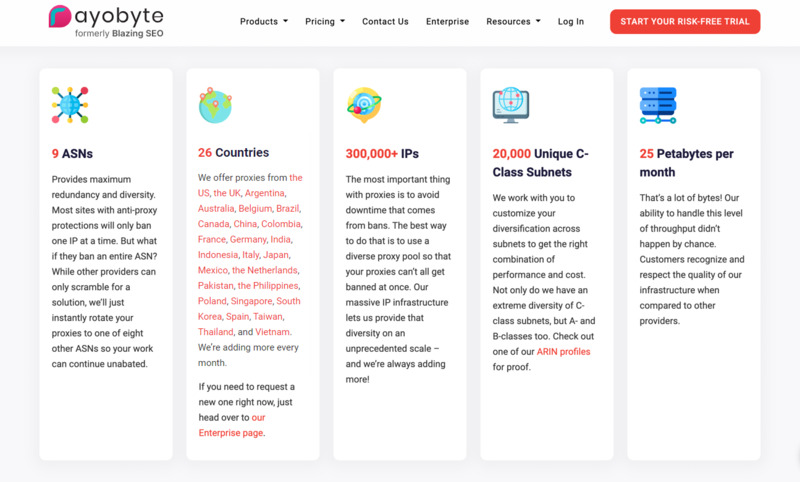Click the Petabytes server stack icon
This screenshot has width=800, height=482.
click(657, 105)
